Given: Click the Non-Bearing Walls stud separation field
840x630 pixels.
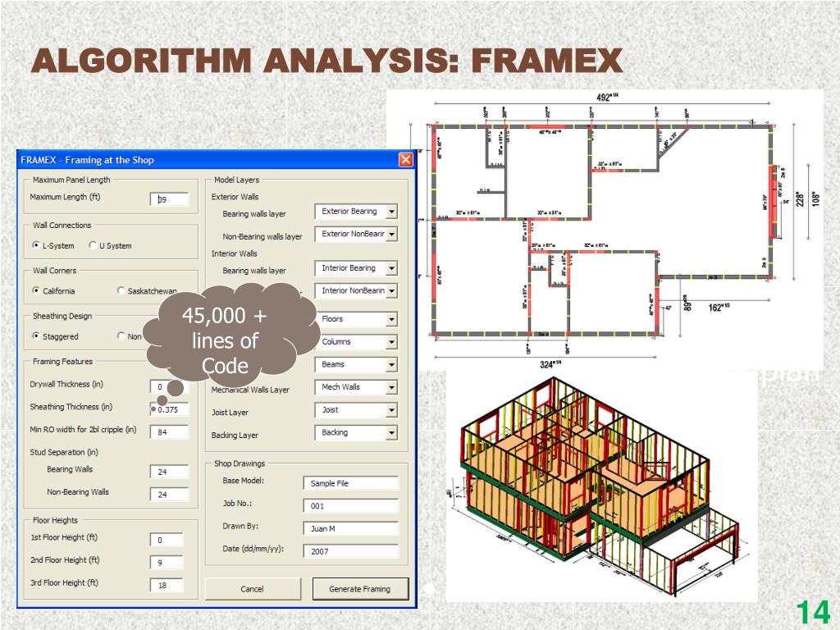Looking at the screenshot, I should pos(169,495).
